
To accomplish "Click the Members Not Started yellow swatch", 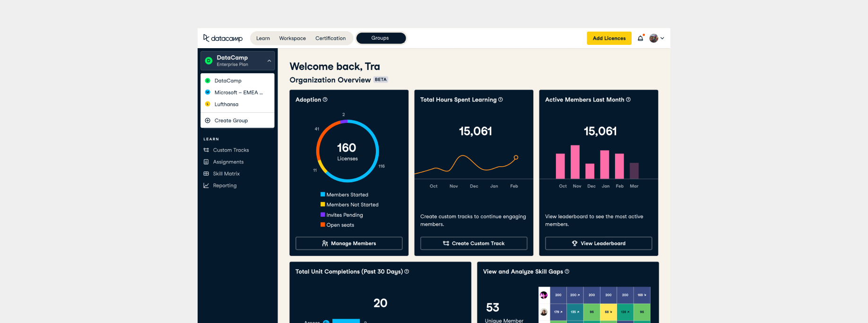I will pyautogui.click(x=323, y=204).
